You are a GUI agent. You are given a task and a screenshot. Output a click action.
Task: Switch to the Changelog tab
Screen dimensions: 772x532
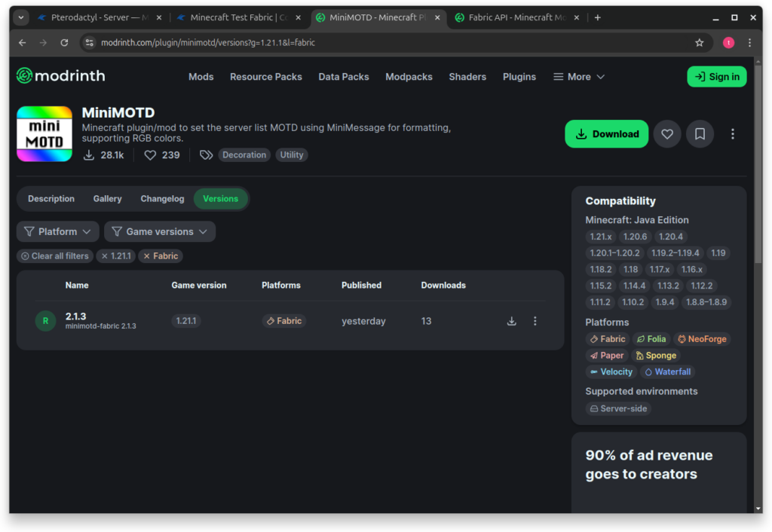163,199
